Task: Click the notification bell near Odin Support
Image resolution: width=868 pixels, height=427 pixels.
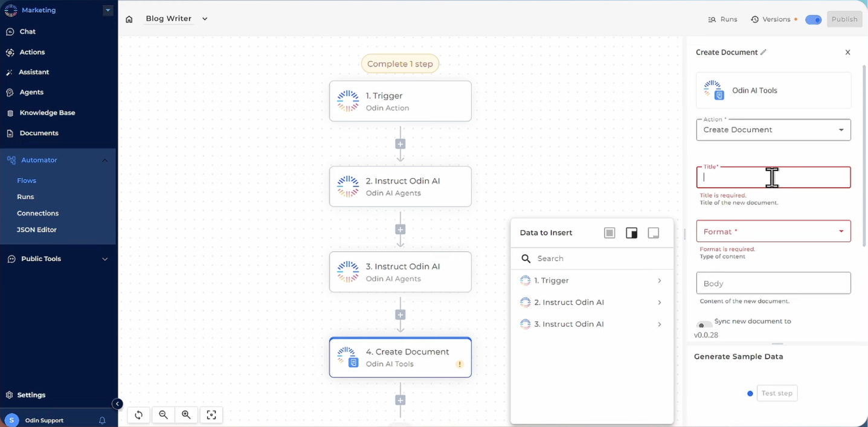Action: point(101,420)
